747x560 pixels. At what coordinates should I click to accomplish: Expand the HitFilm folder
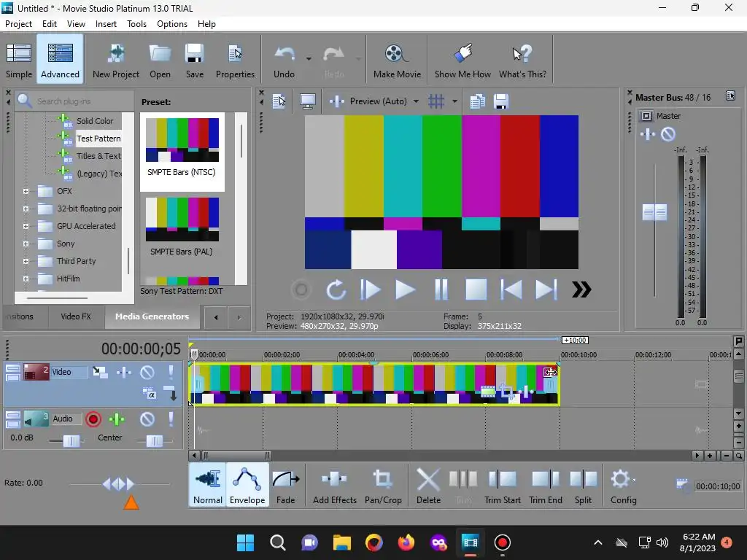[26, 279]
